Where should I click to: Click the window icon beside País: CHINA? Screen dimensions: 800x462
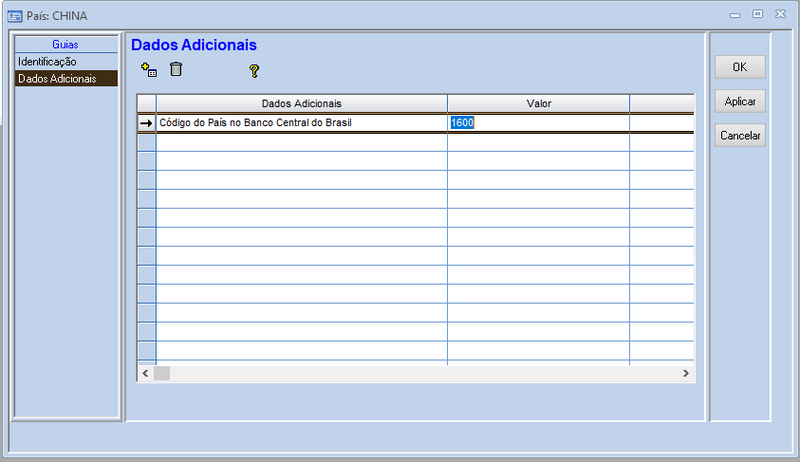(x=15, y=15)
